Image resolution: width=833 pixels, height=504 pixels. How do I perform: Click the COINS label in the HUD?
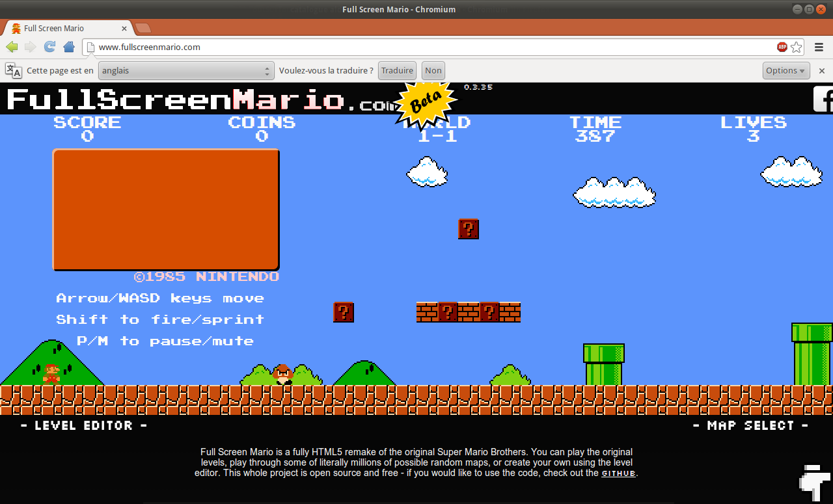tap(262, 122)
